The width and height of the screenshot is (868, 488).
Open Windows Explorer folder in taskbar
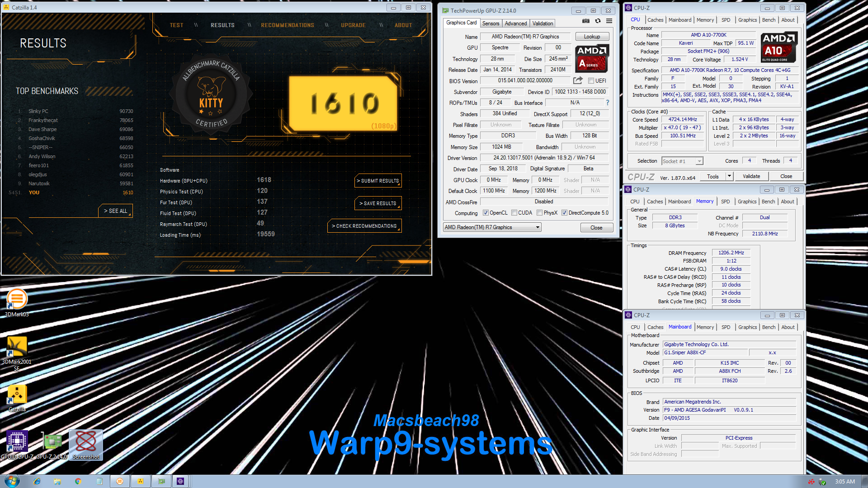57,481
